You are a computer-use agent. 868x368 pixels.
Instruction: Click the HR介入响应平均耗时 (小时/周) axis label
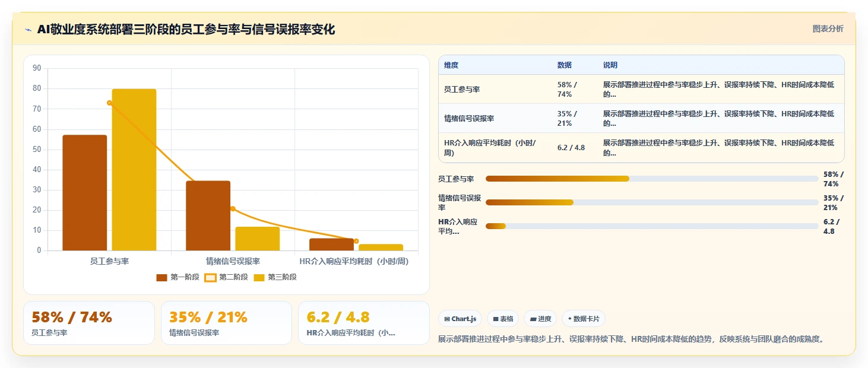tap(354, 261)
